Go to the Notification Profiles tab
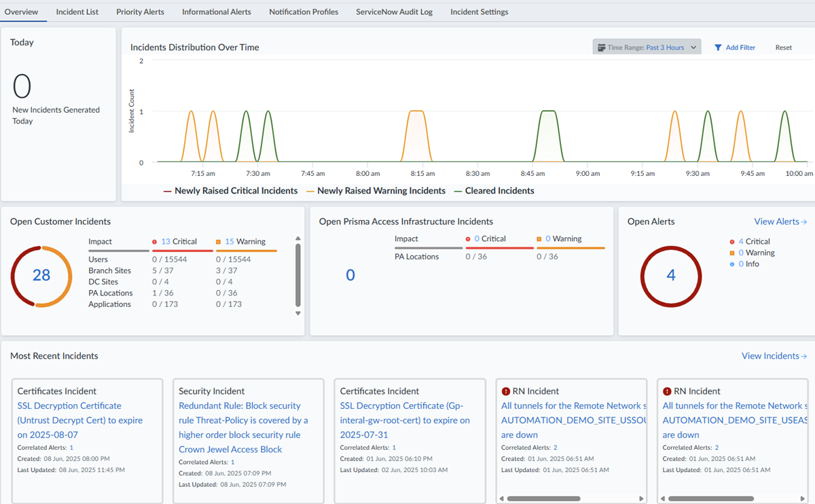 pos(304,12)
